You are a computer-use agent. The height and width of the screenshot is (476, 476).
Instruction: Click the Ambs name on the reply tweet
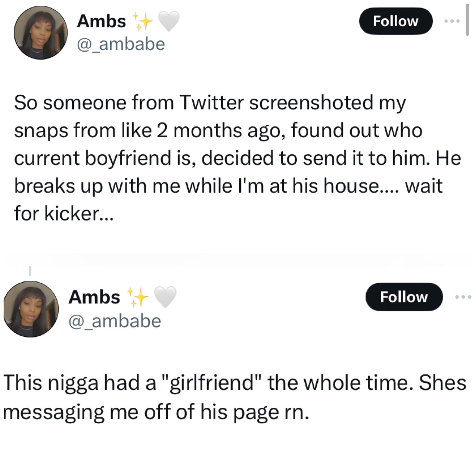[x=94, y=297]
